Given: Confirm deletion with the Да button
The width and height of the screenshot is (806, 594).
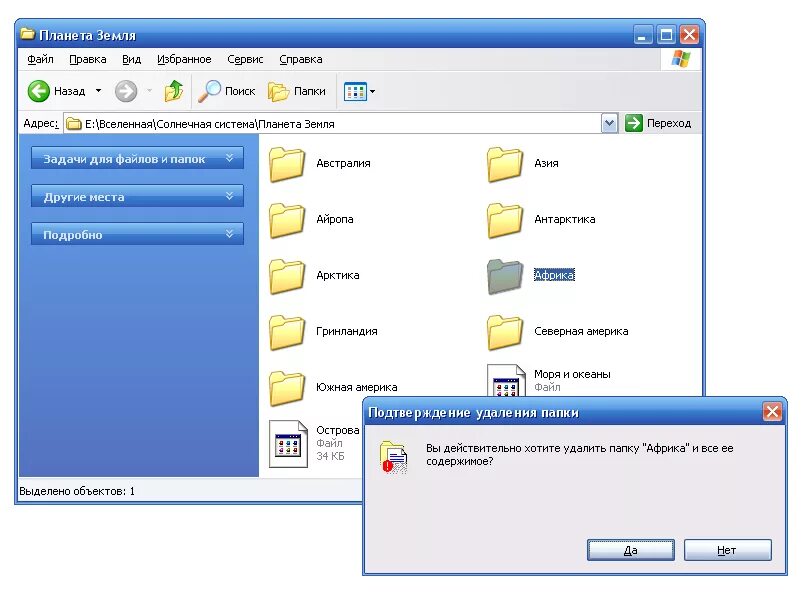Looking at the screenshot, I should pyautogui.click(x=631, y=550).
